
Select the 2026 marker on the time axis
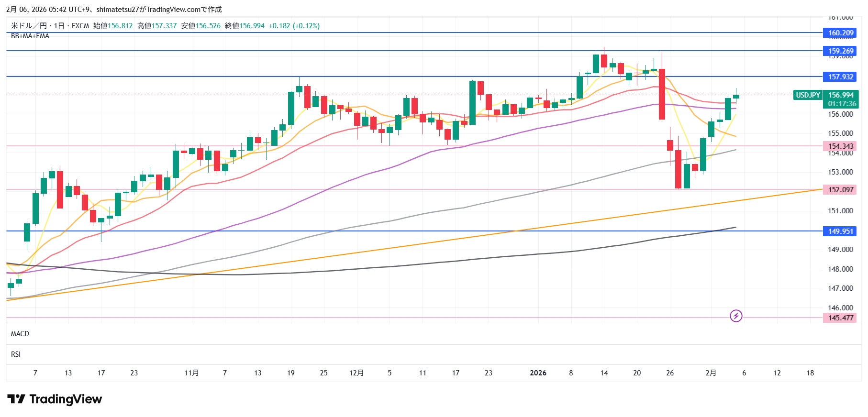point(538,373)
